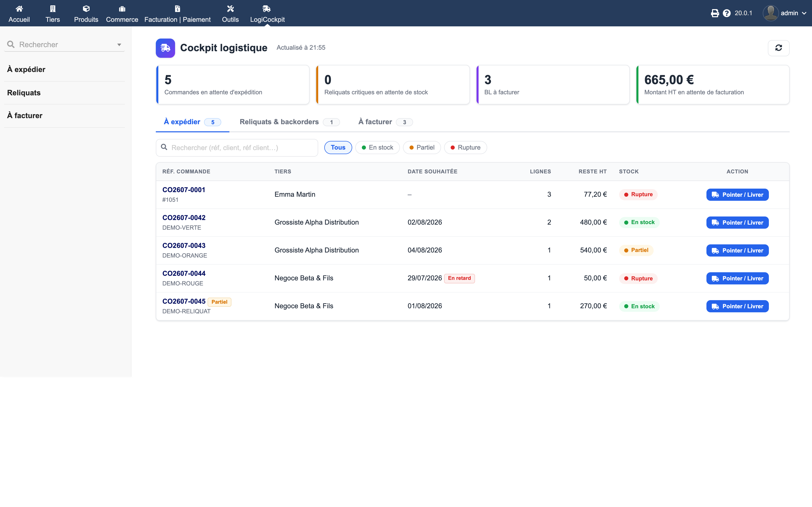812x507 pixels.
Task: Open the admin user dropdown
Action: [785, 13]
